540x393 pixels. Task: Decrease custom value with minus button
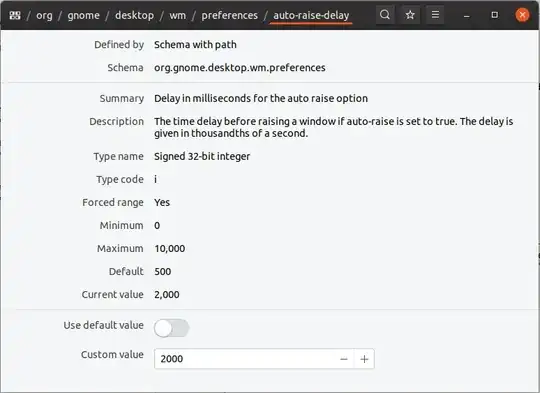[344, 359]
